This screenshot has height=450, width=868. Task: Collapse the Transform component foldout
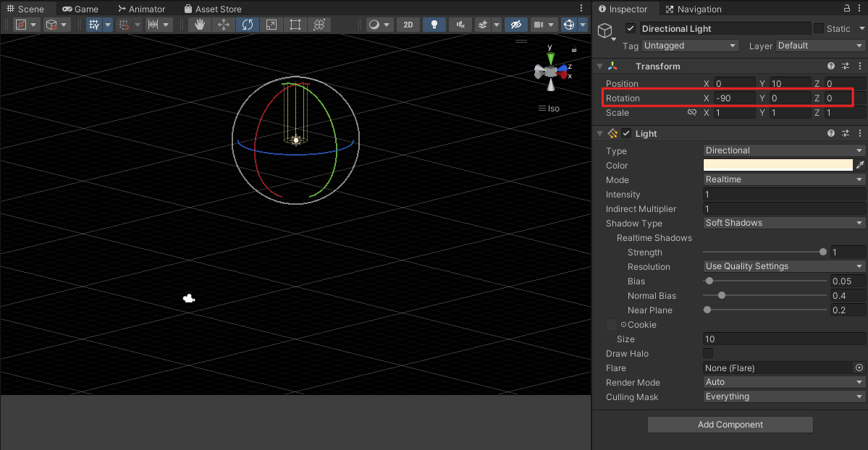[x=599, y=66]
